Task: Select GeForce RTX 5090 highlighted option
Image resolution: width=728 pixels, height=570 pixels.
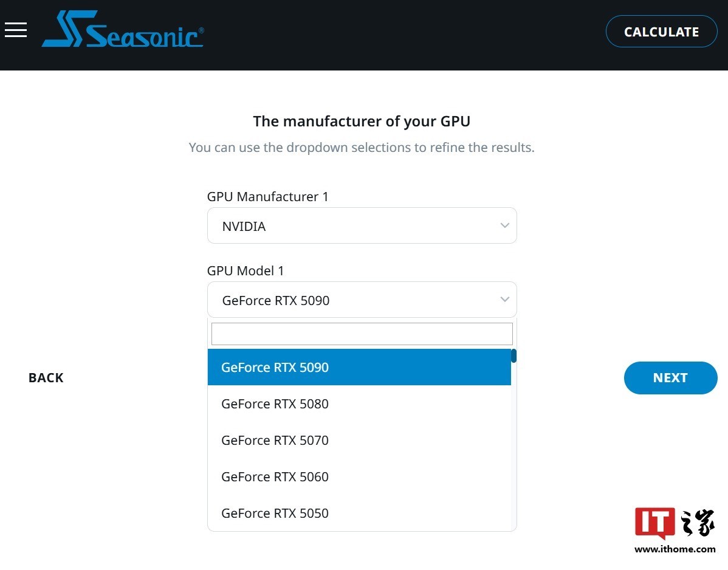Action: (x=359, y=367)
